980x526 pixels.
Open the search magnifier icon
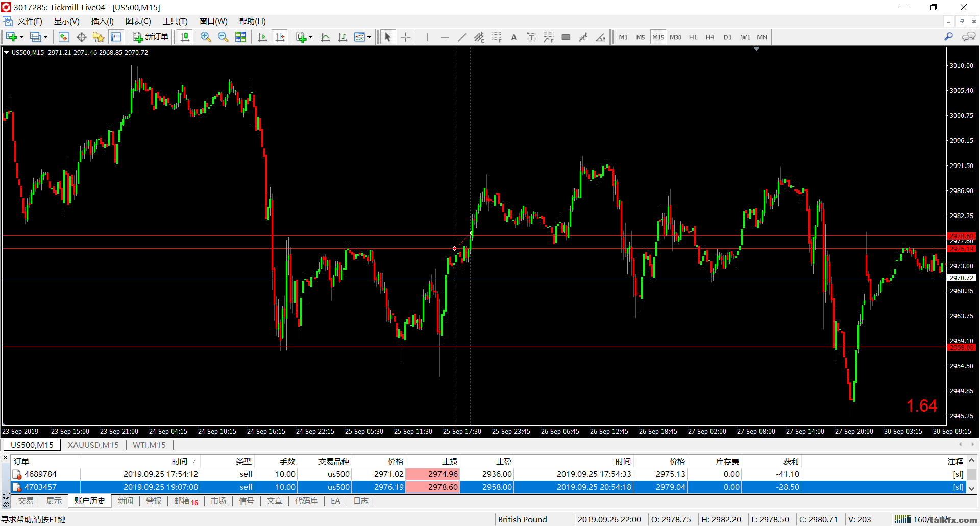(948, 37)
